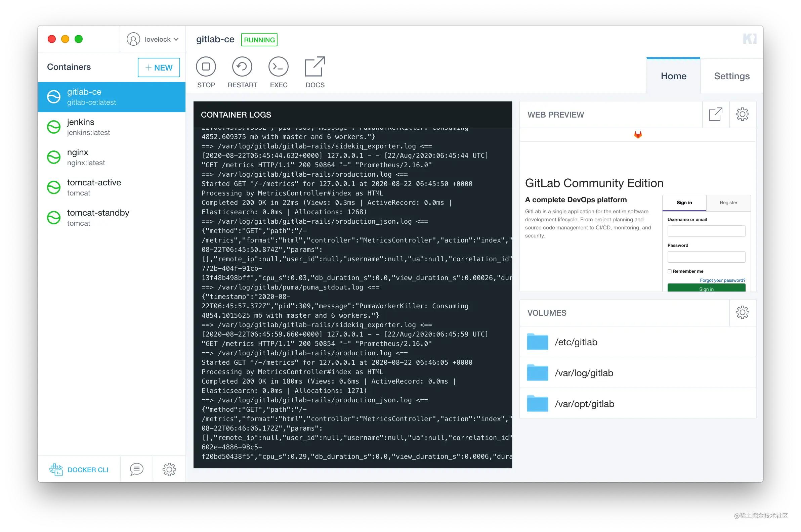Open Web Preview settings gear
The width and height of the screenshot is (801, 532).
[x=742, y=114]
